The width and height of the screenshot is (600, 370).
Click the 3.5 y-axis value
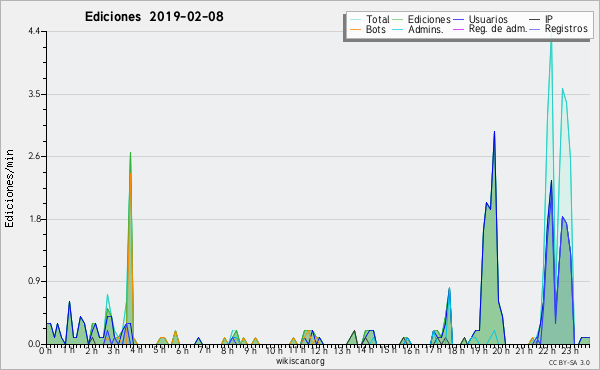pyautogui.click(x=34, y=94)
